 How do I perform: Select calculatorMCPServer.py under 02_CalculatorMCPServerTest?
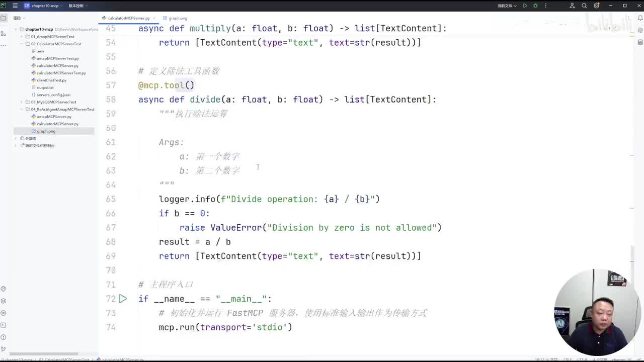(x=57, y=66)
